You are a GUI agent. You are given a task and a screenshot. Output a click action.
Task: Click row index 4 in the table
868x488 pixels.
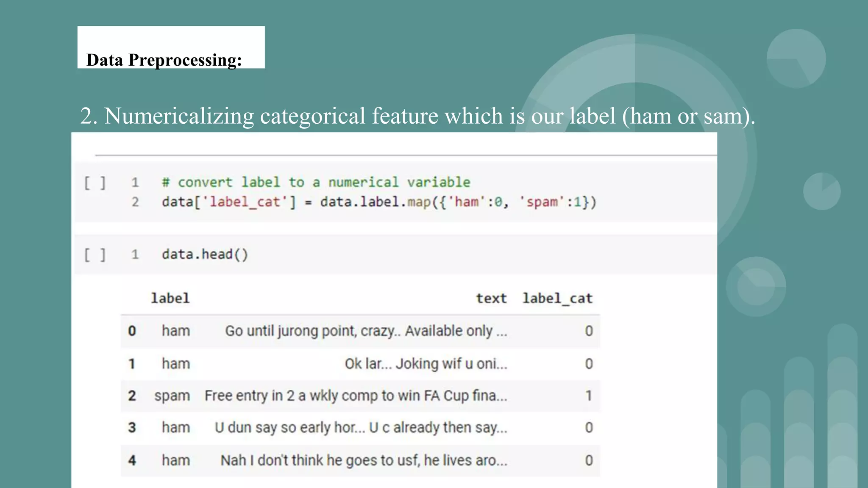coord(132,460)
